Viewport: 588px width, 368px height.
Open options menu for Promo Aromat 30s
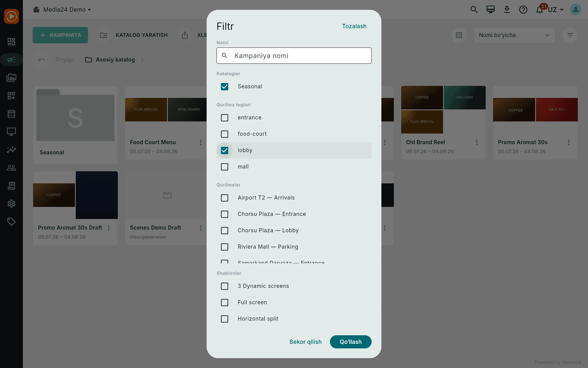(x=569, y=142)
